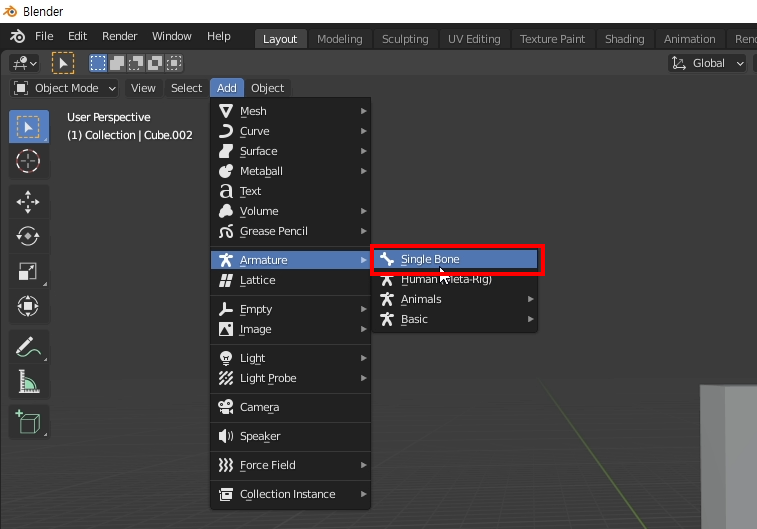757x529 pixels.
Task: Open the Select menu in viewport header
Action: (186, 88)
